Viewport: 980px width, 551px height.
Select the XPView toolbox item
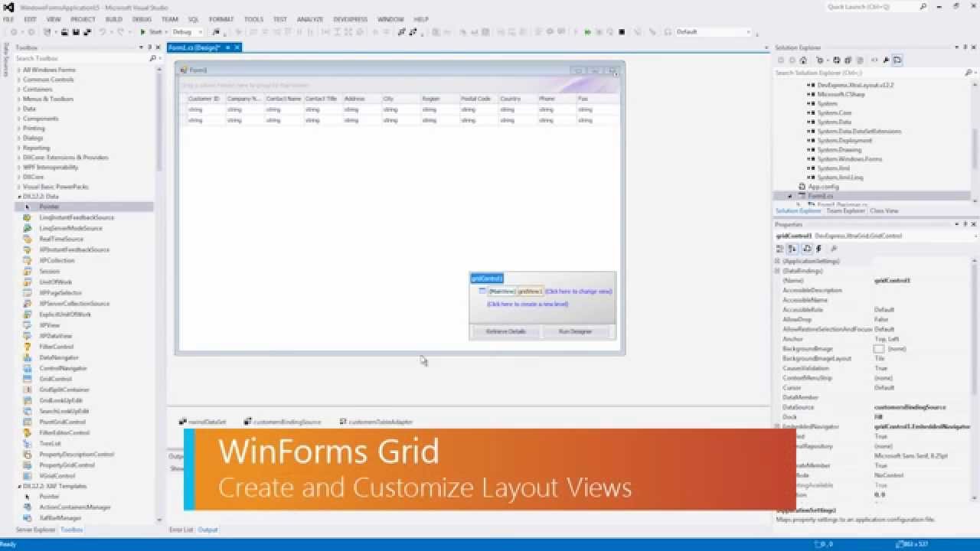coord(49,325)
